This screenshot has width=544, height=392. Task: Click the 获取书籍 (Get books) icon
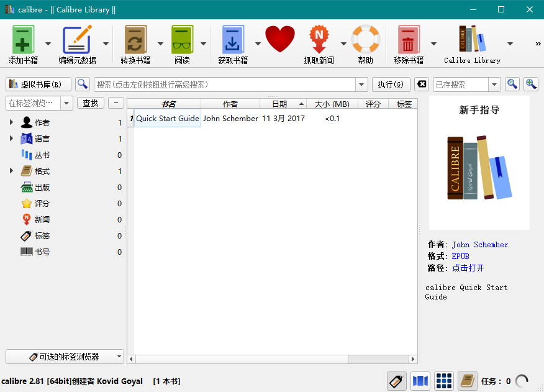pos(233,39)
